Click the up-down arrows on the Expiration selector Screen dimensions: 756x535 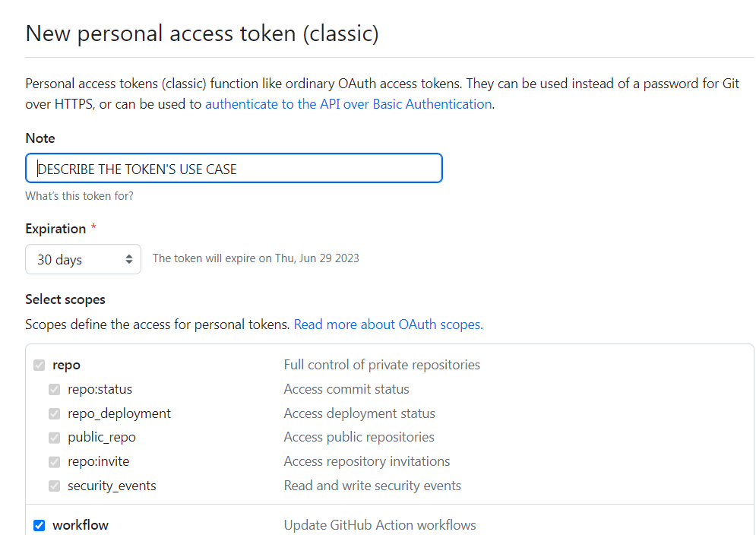(x=128, y=260)
